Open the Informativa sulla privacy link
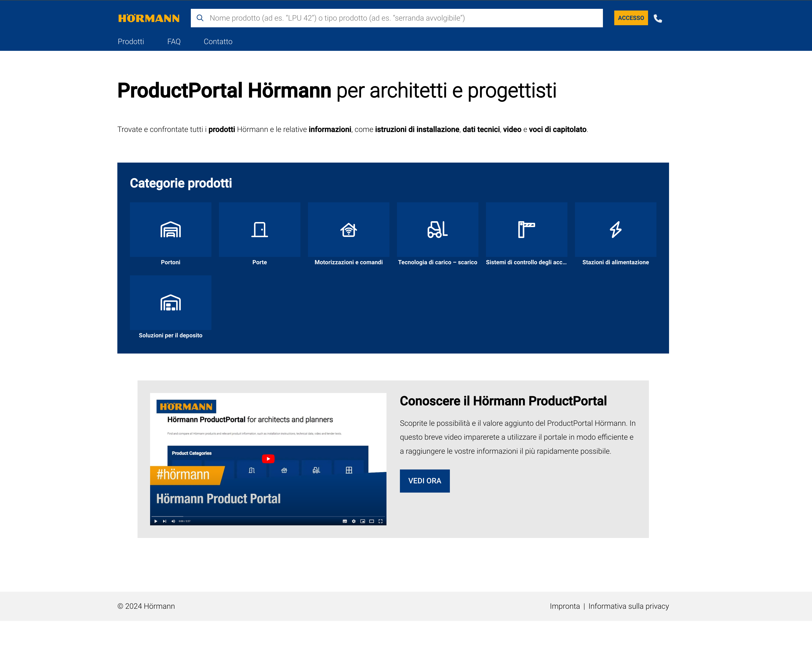This screenshot has width=812, height=660. [x=629, y=606]
